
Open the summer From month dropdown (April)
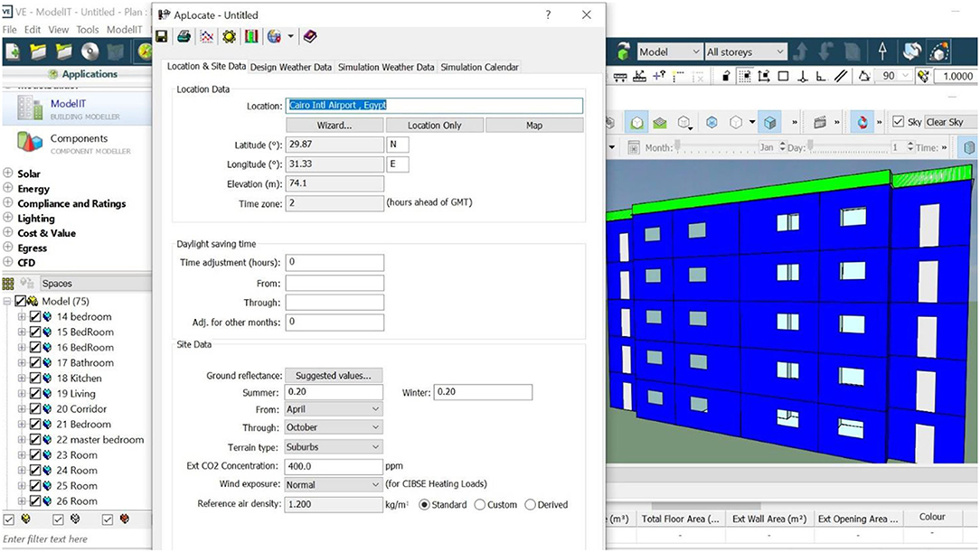coord(334,409)
